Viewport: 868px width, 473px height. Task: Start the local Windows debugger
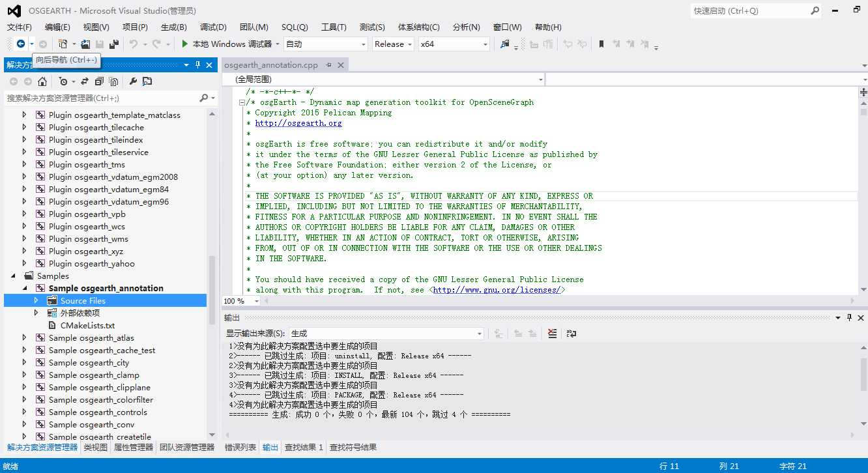226,44
